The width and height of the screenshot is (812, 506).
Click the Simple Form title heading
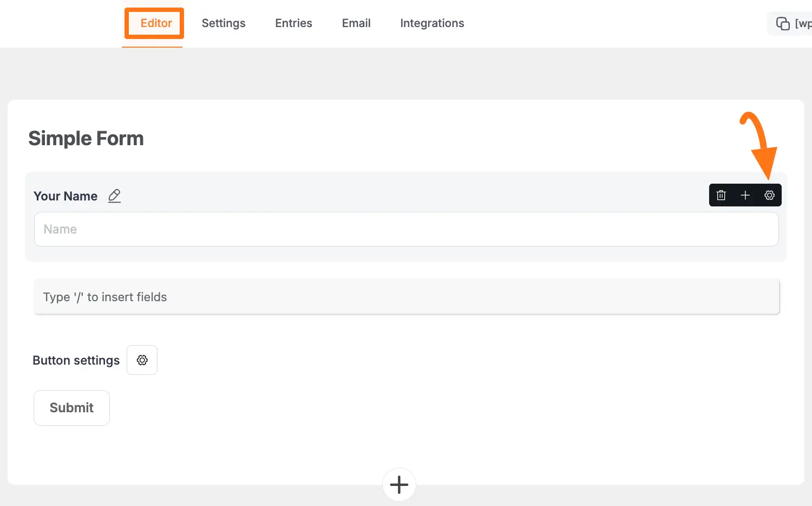[86, 139]
